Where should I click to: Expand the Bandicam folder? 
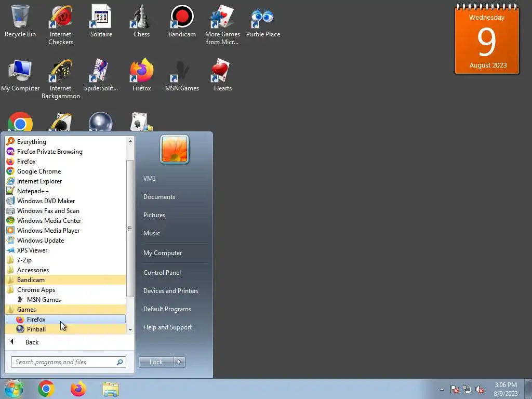[x=65, y=280]
